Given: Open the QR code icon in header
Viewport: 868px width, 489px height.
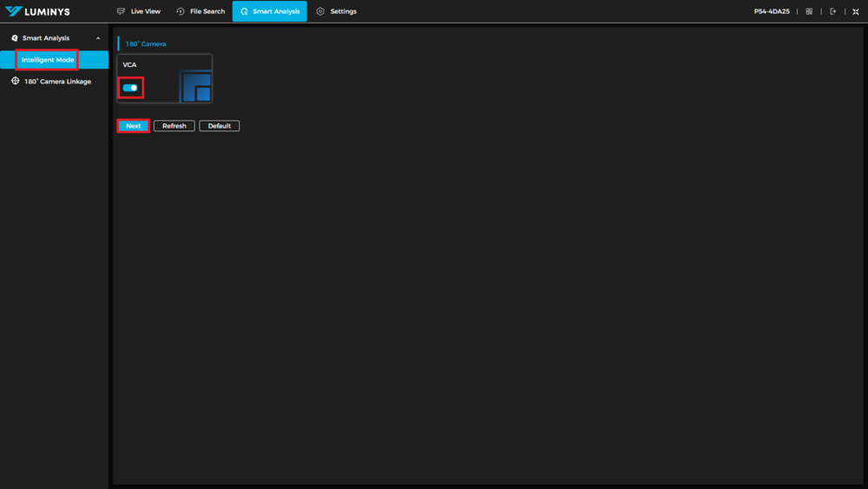Looking at the screenshot, I should (x=809, y=11).
